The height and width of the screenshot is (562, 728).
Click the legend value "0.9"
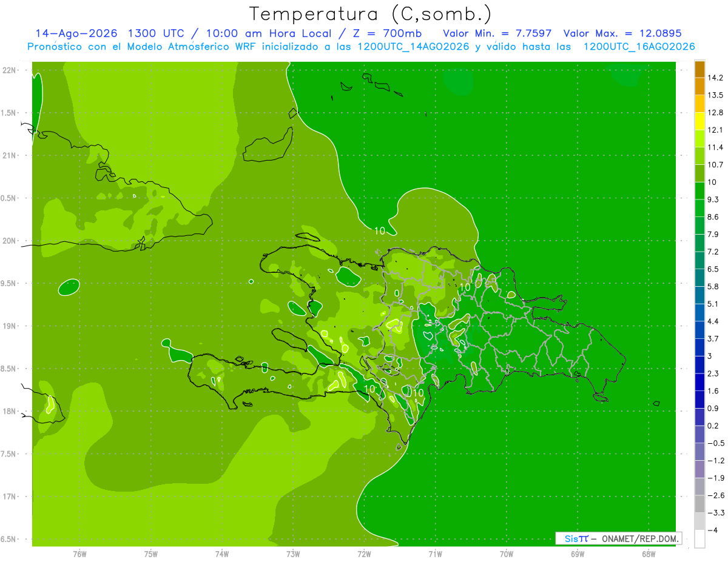[x=713, y=407]
